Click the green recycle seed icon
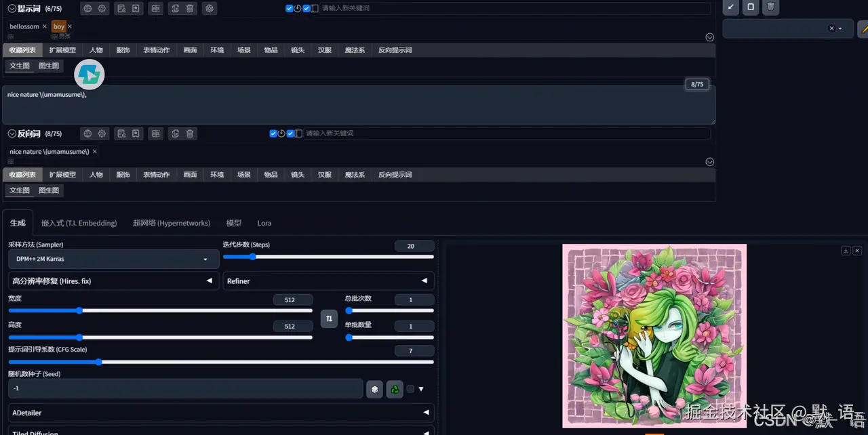 tap(395, 389)
